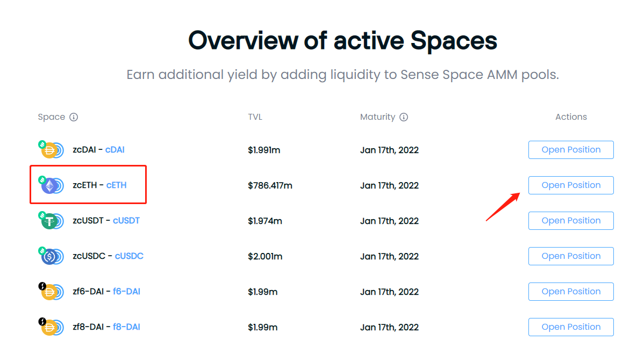Open Position for the zf8-DAI space
This screenshot has width=644, height=355.
(571, 327)
